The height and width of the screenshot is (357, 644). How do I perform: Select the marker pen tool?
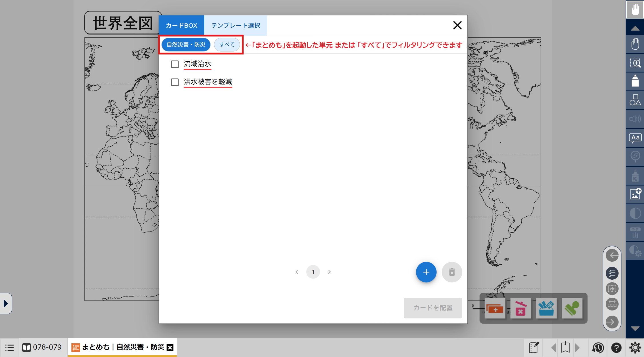point(635,81)
